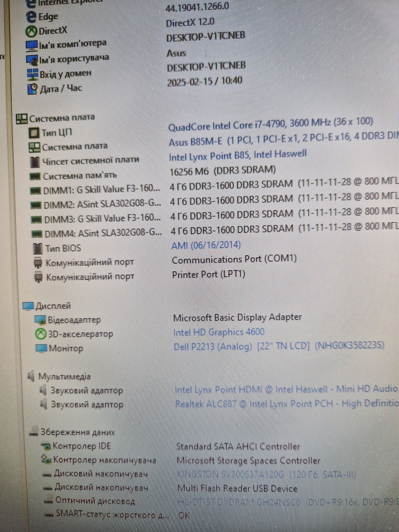Click the Тип BIOS chip icon

pyautogui.click(x=38, y=248)
